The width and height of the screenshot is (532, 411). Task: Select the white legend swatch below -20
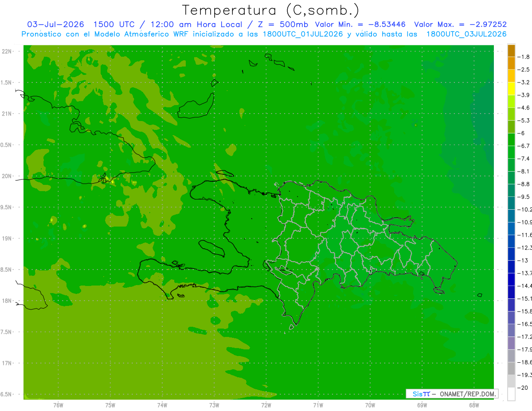point(511,394)
